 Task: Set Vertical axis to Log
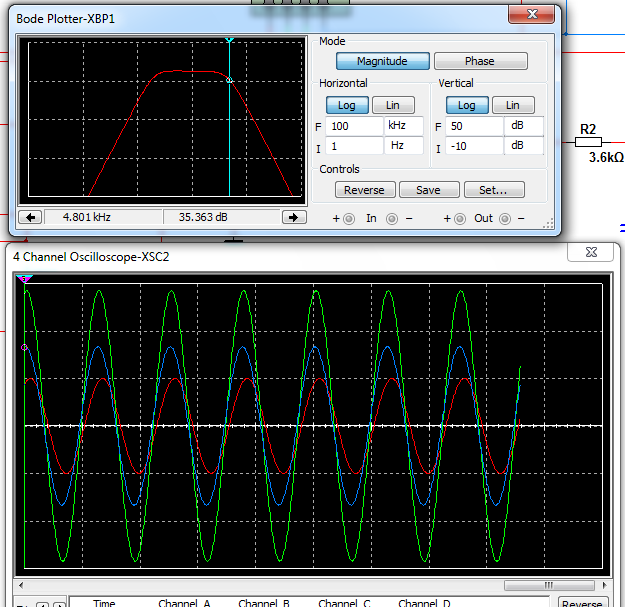(467, 105)
